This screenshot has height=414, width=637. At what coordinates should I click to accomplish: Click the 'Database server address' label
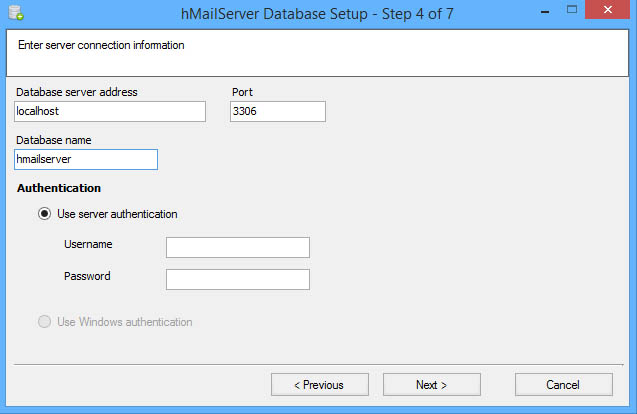pyautogui.click(x=77, y=92)
